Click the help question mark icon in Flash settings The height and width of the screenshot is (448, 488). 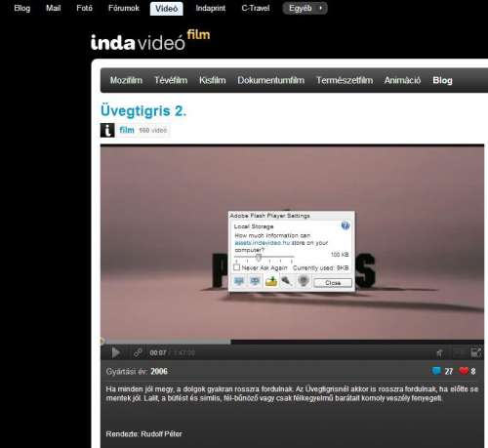point(346,225)
